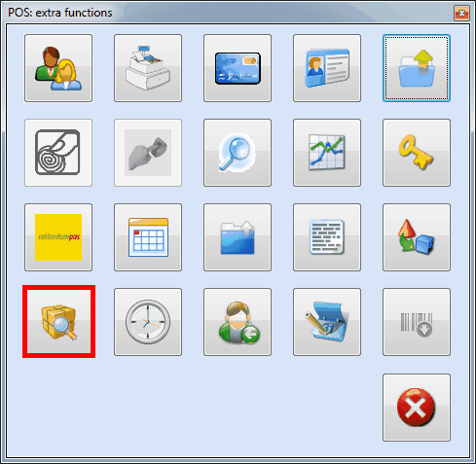Click the blue folder with grey arrow
The height and width of the screenshot is (464, 476).
coord(238,237)
